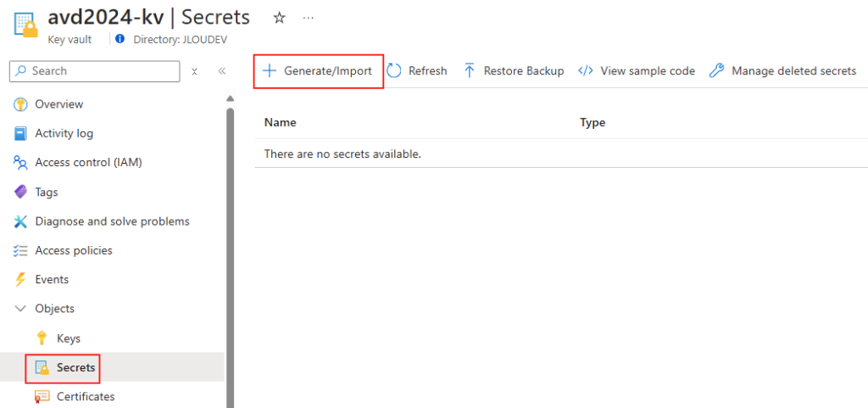This screenshot has height=408, width=868.
Task: Favorite this vault with the star icon
Action: 280,18
